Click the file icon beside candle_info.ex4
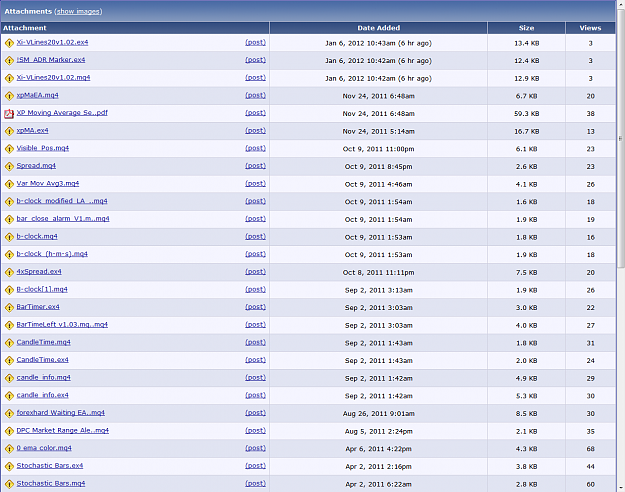This screenshot has width=625, height=492. coord(9,396)
